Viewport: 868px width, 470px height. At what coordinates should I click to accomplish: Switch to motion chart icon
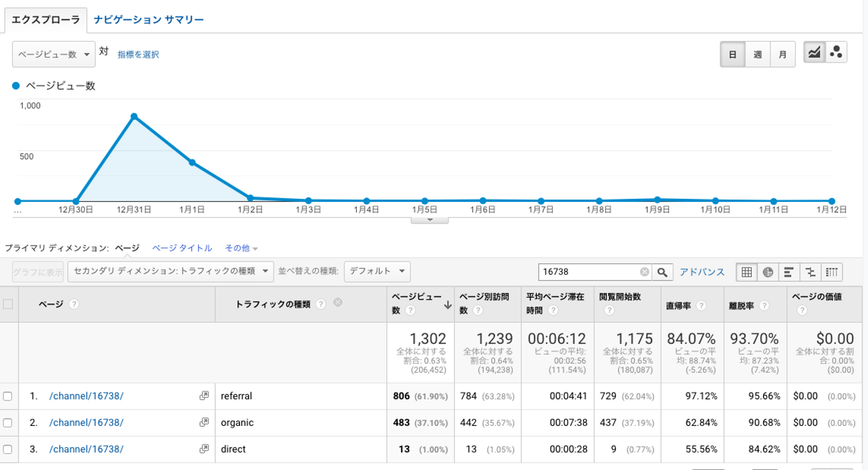tap(836, 53)
